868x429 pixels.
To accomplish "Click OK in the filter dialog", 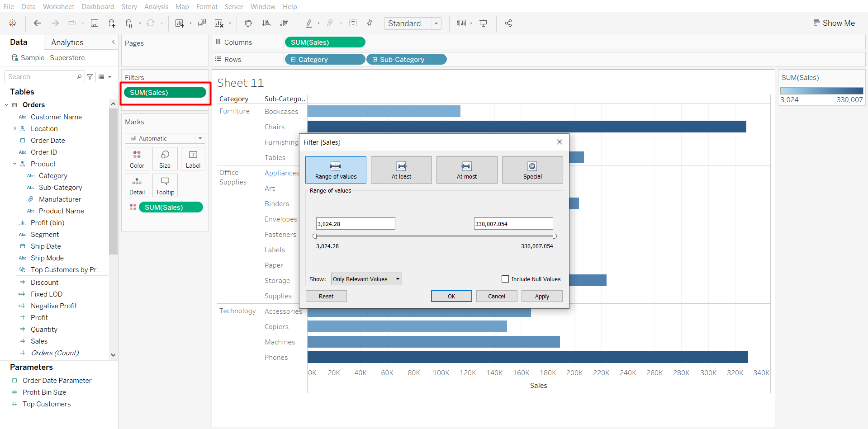I will [451, 296].
